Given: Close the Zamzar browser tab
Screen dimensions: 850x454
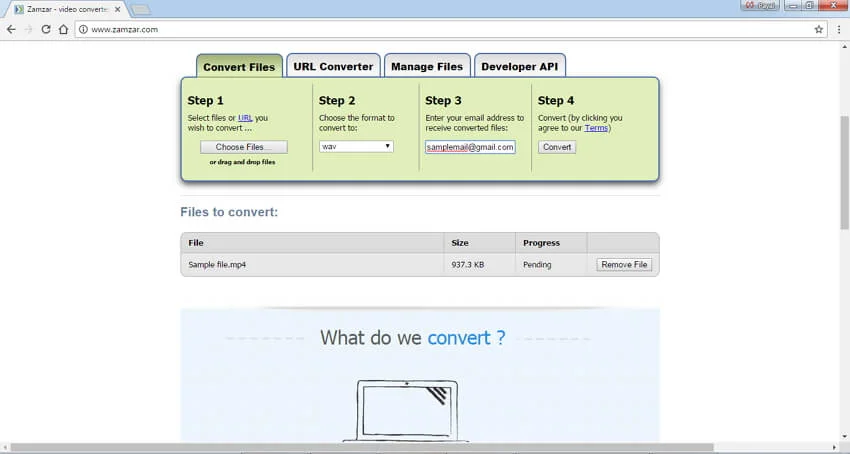Looking at the screenshot, I should tap(119, 9).
